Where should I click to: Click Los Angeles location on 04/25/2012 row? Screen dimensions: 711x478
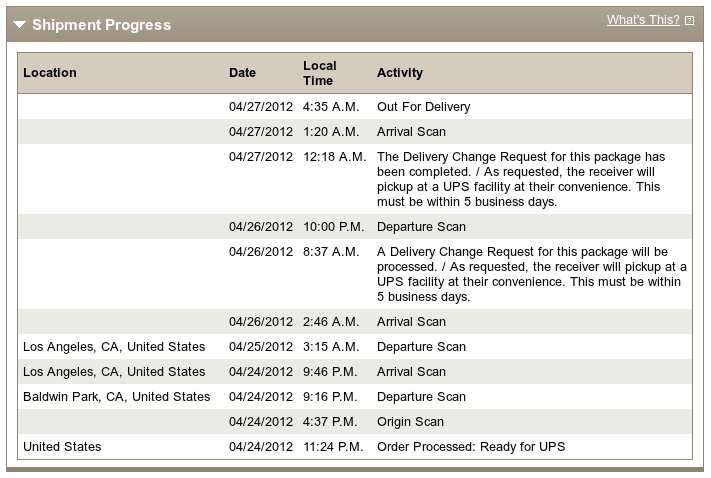coord(114,347)
